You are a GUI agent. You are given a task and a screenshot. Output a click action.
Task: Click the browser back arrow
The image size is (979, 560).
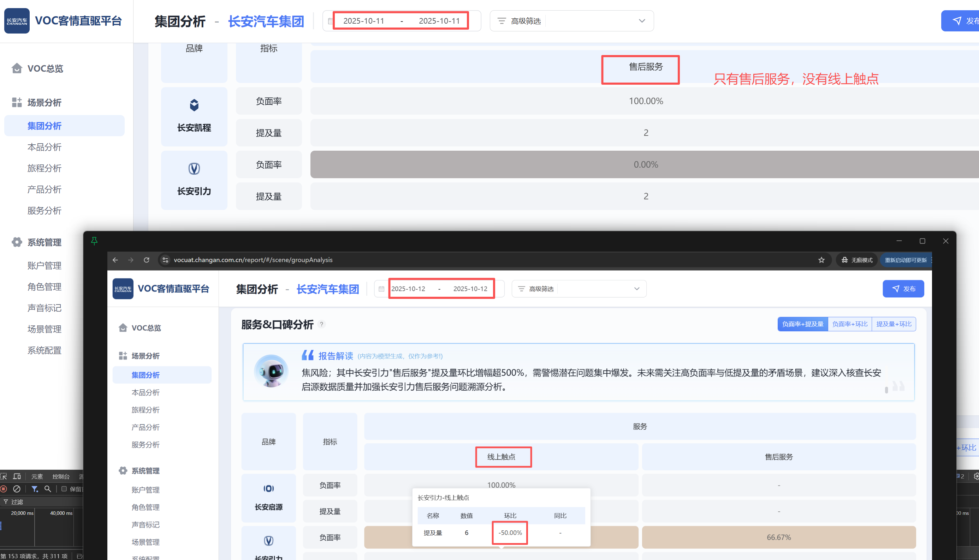115,260
